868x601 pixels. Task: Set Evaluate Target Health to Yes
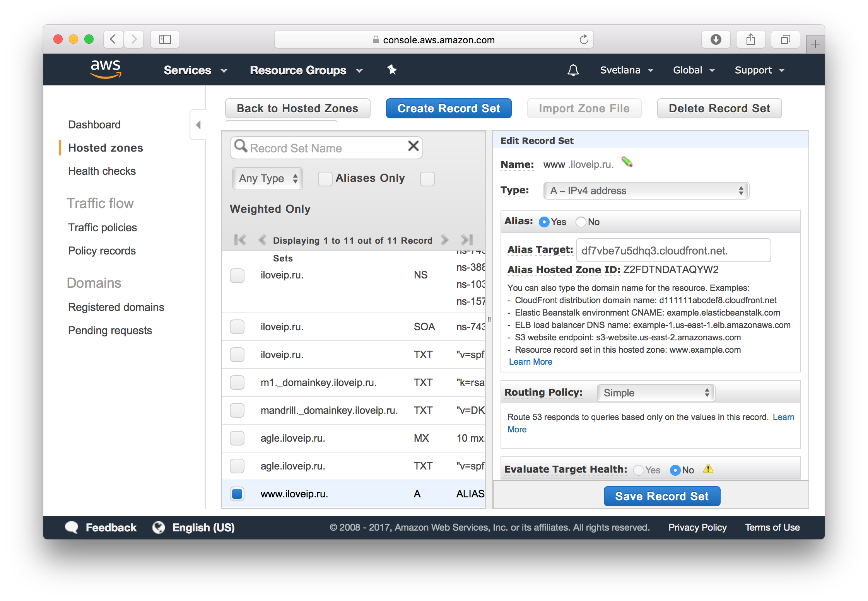tap(639, 470)
